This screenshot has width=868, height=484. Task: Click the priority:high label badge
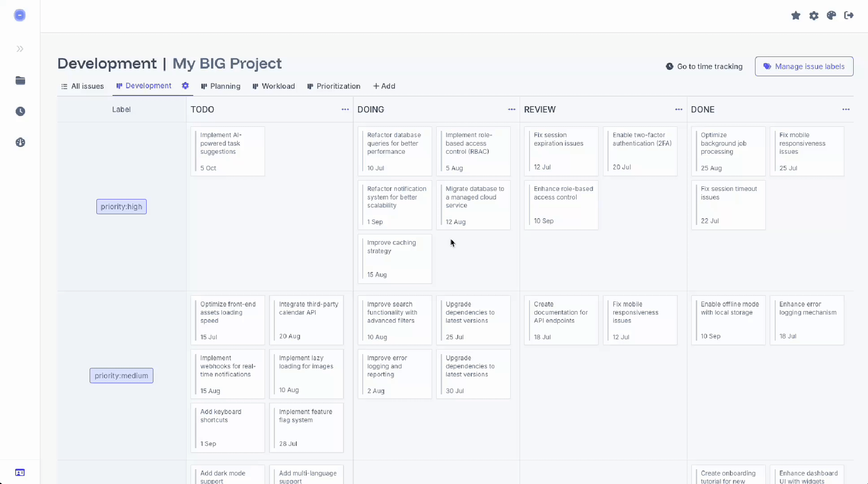(122, 207)
